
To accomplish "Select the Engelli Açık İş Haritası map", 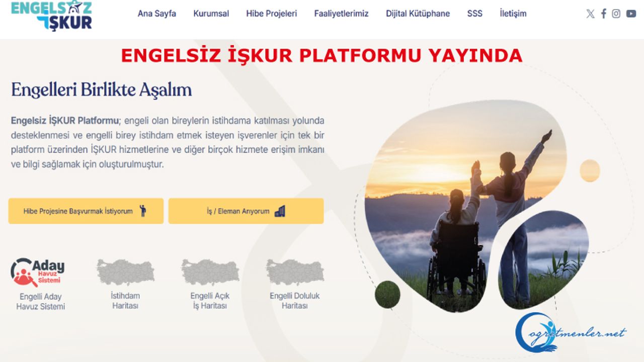I will [x=210, y=272].
